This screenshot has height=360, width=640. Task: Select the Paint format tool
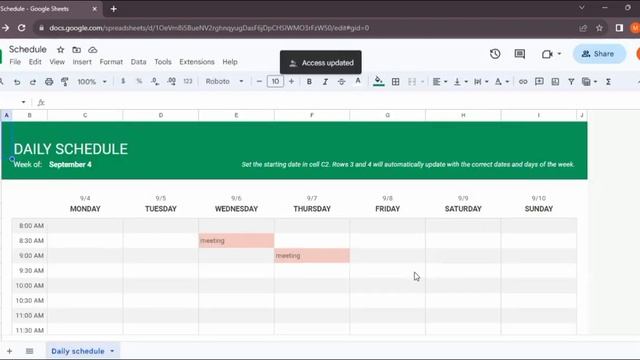pos(64,82)
